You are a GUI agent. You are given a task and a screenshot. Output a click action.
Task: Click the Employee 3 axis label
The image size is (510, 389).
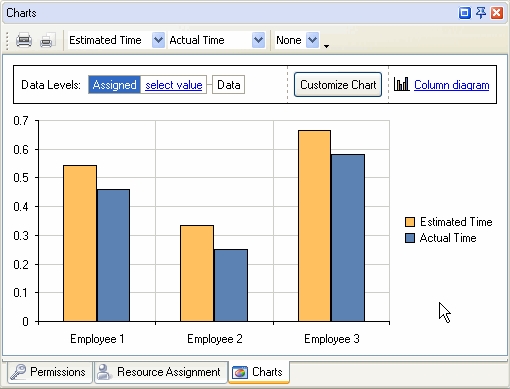tap(332, 339)
